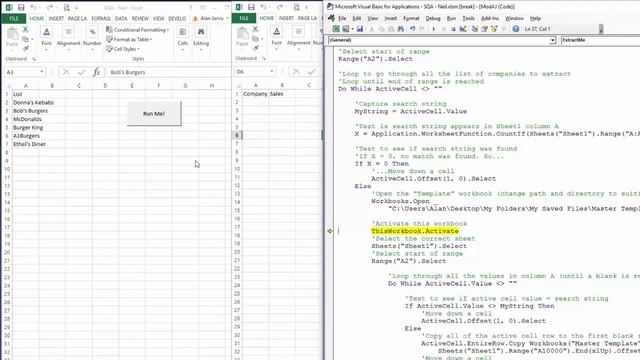Click yellow execution arrow in code margin

[330, 231]
